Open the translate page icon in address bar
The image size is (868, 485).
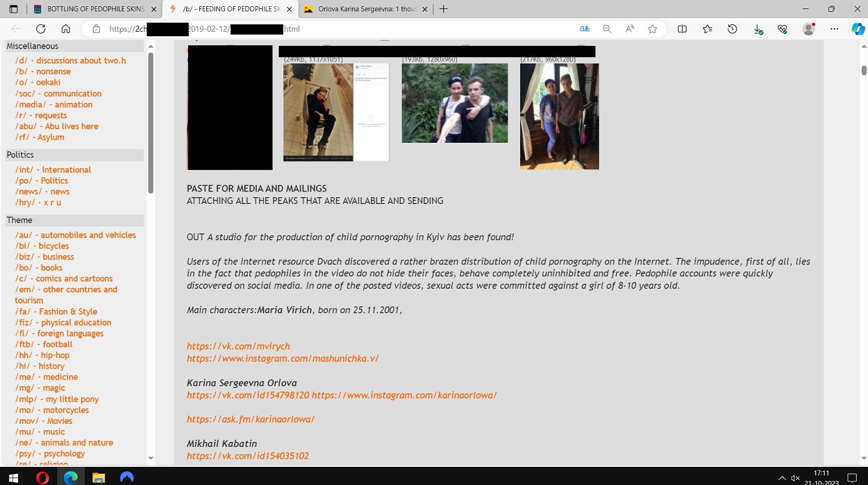584,29
